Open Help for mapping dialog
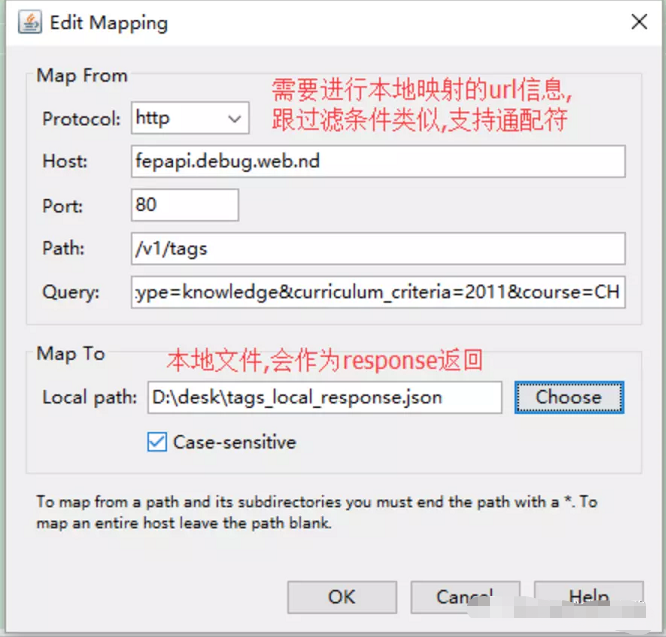The width and height of the screenshot is (666, 637). point(589,597)
